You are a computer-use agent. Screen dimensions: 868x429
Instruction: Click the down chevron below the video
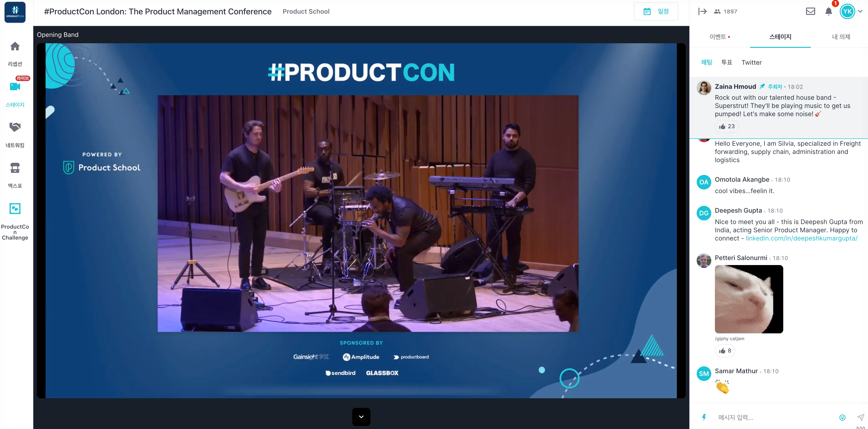361,417
